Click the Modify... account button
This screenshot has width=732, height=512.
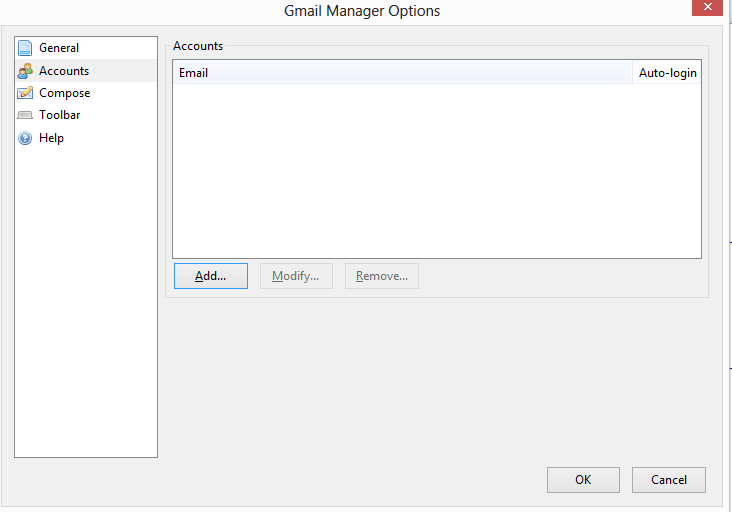tap(296, 276)
